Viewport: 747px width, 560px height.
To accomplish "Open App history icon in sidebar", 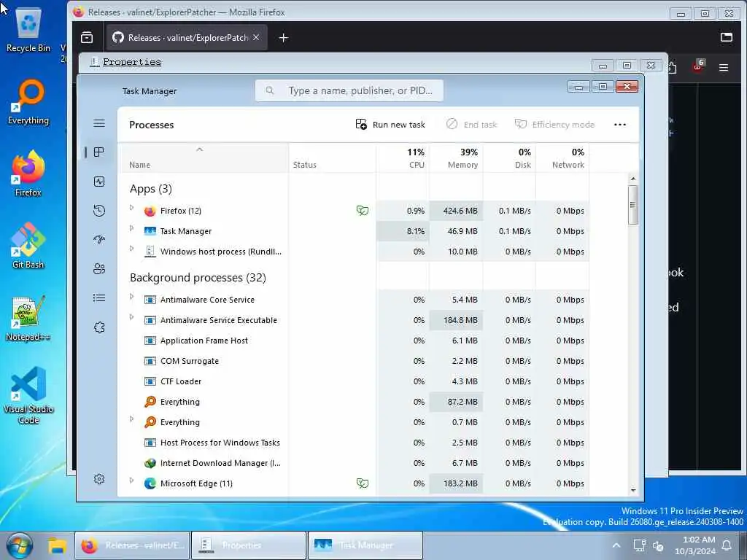I will click(99, 211).
